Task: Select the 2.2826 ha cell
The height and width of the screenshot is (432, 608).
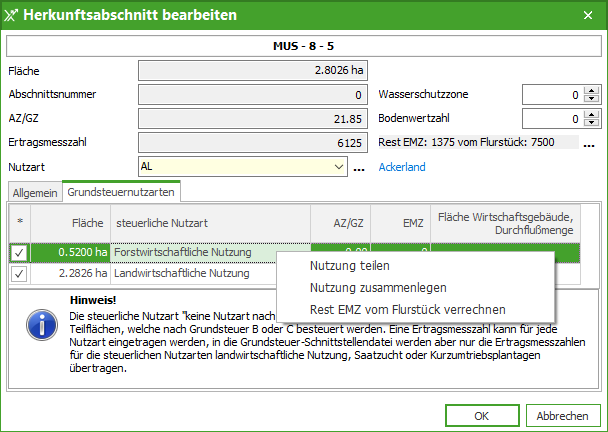Action: click(x=71, y=274)
